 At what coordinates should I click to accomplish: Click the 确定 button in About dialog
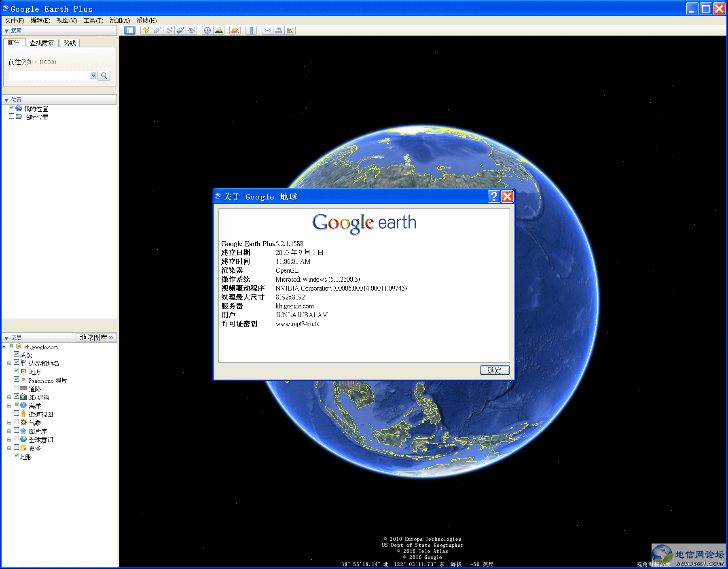(x=494, y=370)
